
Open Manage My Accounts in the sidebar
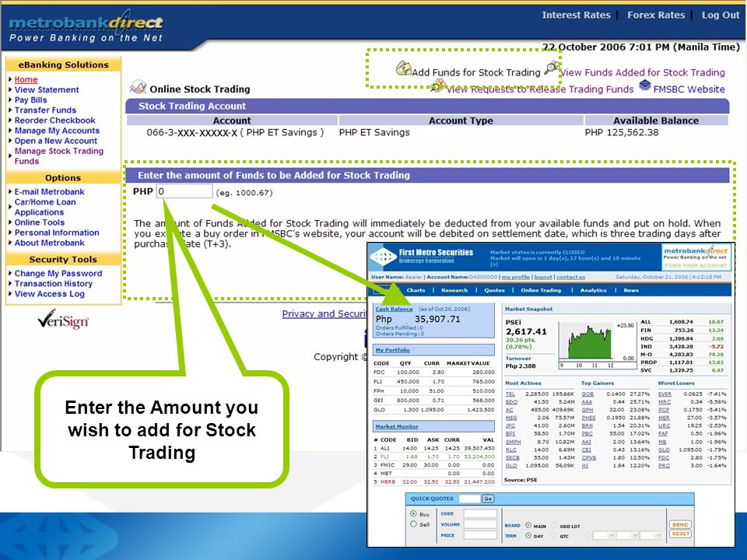[57, 131]
